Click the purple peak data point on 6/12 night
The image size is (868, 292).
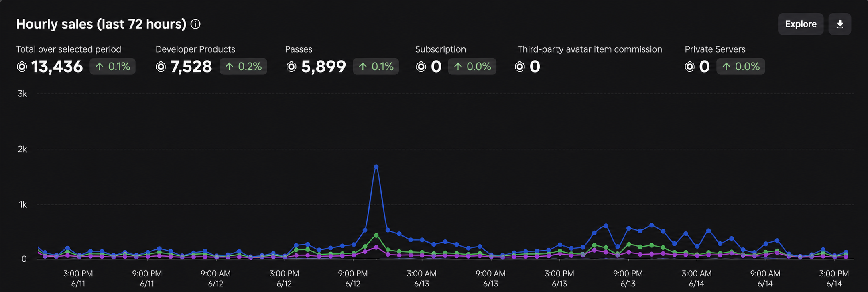pos(376,247)
